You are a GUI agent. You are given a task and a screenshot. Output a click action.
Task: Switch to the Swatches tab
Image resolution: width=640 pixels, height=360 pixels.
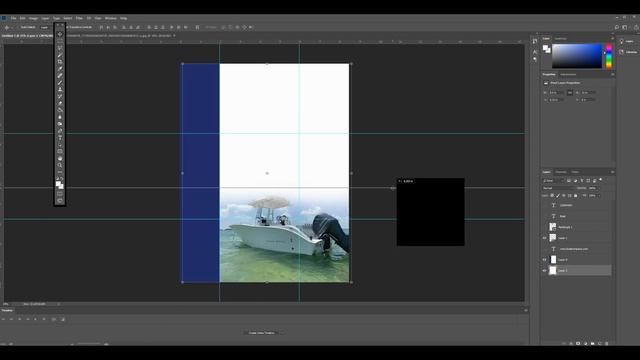click(560, 39)
